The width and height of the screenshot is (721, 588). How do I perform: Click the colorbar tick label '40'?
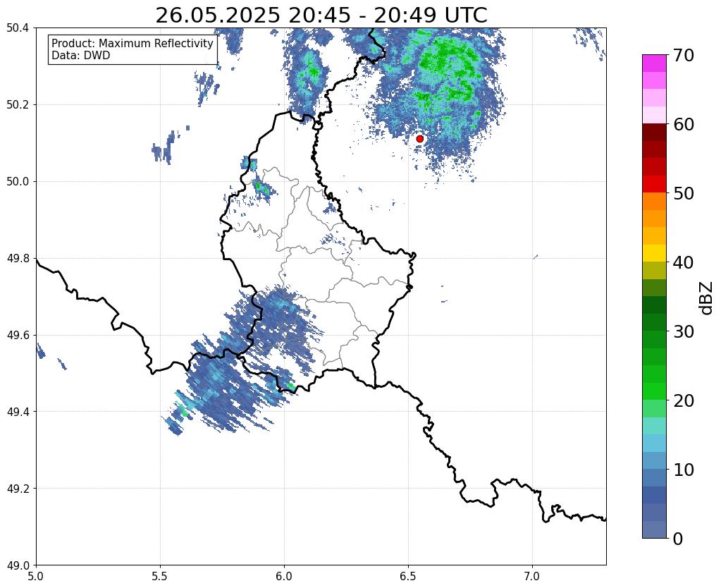click(684, 262)
